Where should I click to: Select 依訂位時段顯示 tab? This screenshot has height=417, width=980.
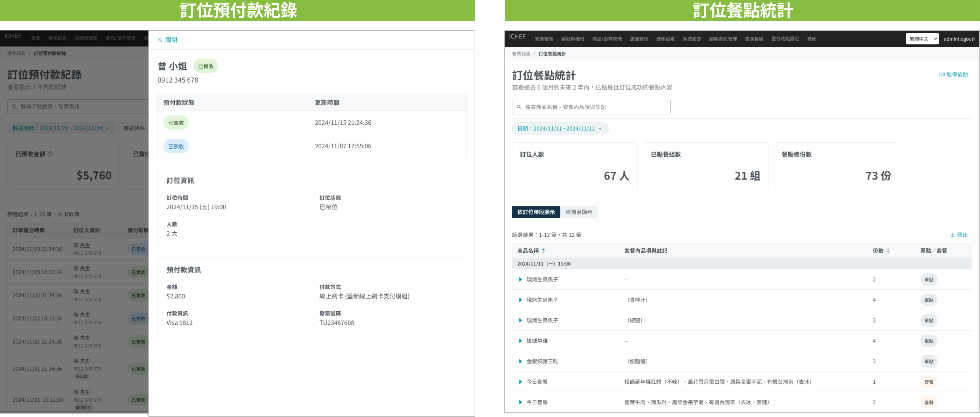point(535,212)
